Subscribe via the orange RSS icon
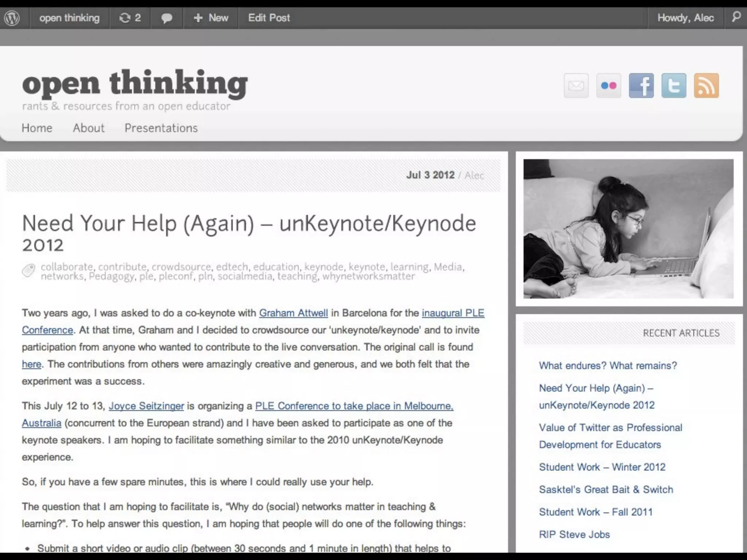 706,86
